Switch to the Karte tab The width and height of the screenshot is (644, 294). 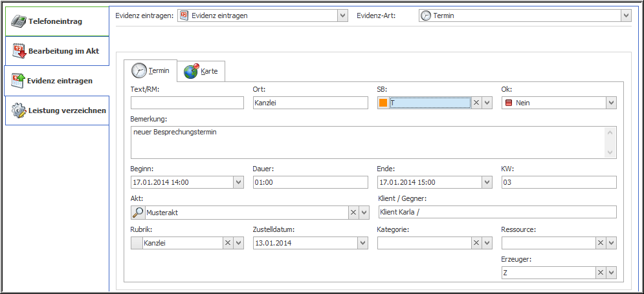pyautogui.click(x=201, y=71)
